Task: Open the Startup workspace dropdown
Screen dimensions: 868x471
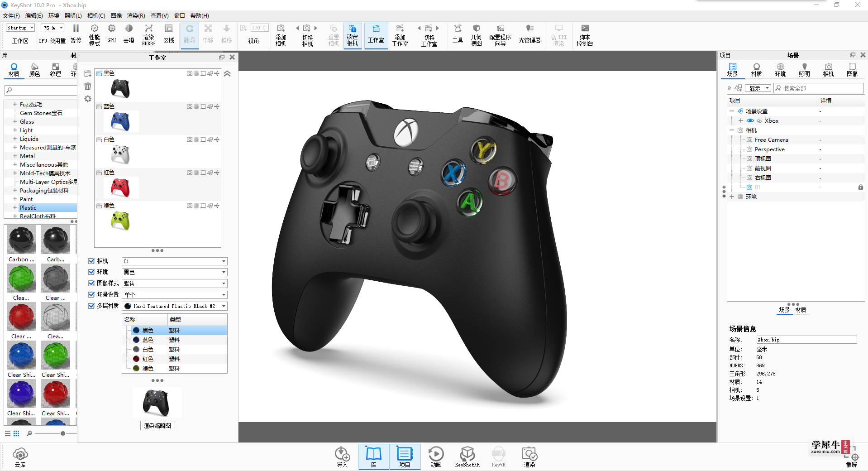Action: click(20, 28)
